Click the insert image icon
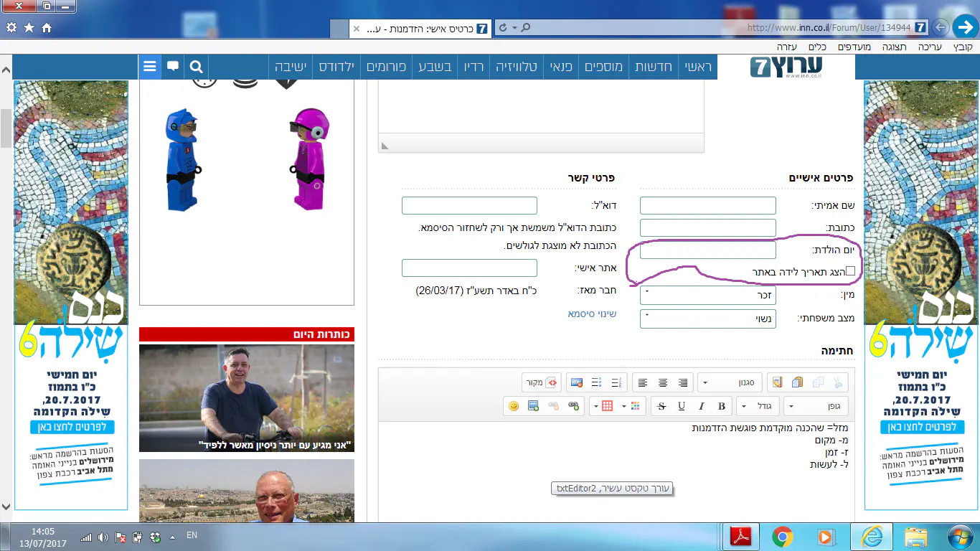 [x=533, y=406]
